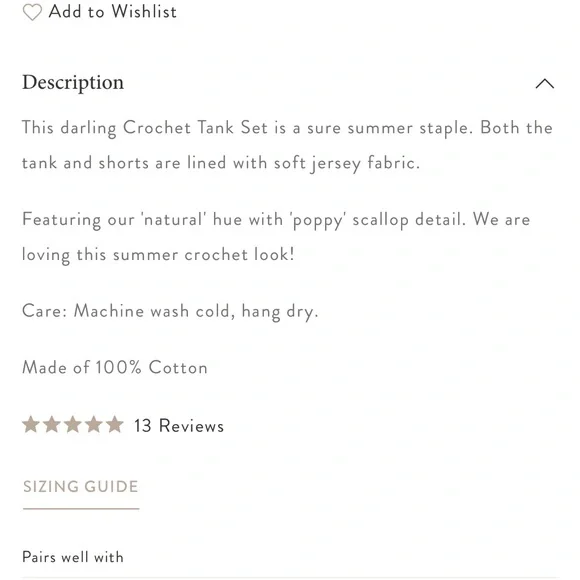Click the 'Made of 100% Cotton' text
The height and width of the screenshot is (580, 580).
[x=115, y=368]
